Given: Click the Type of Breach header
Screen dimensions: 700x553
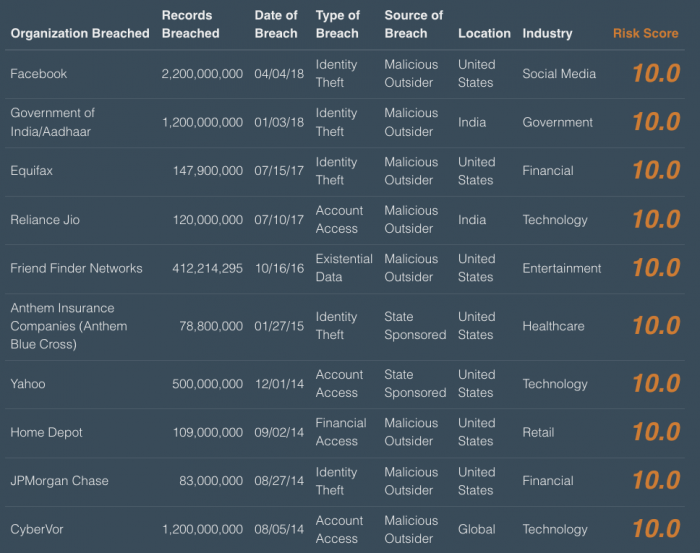Looking at the screenshot, I should tap(337, 24).
